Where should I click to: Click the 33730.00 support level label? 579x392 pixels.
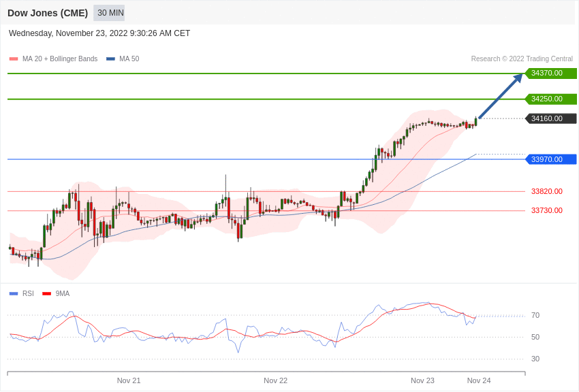tap(547, 210)
